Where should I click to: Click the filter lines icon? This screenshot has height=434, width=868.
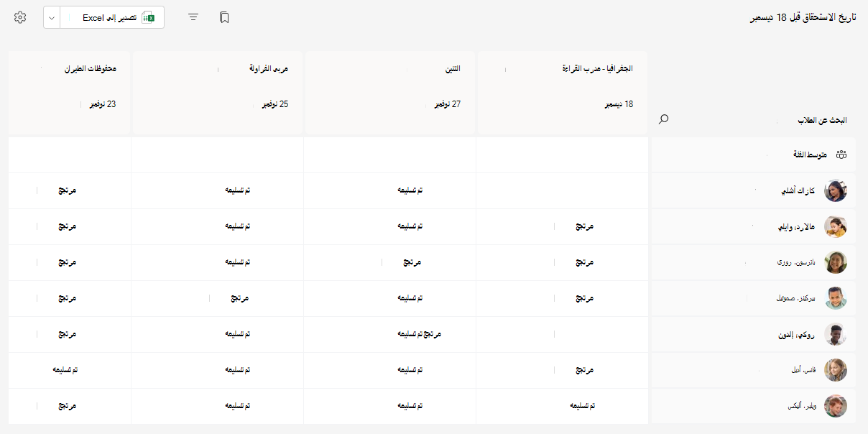(193, 17)
